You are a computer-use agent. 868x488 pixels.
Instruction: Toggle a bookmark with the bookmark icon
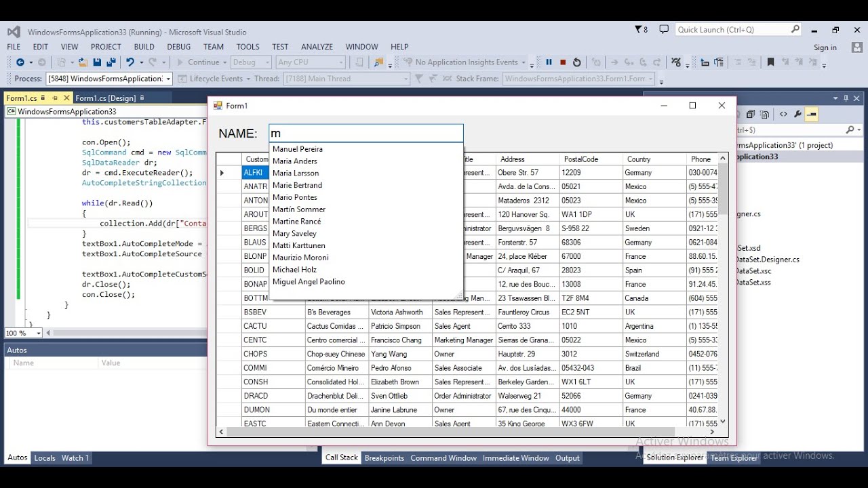(770, 62)
